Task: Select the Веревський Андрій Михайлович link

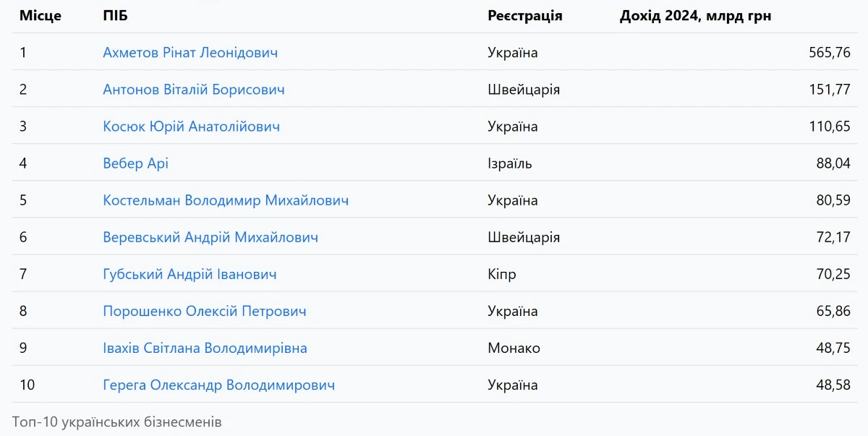Action: pyautogui.click(x=210, y=237)
